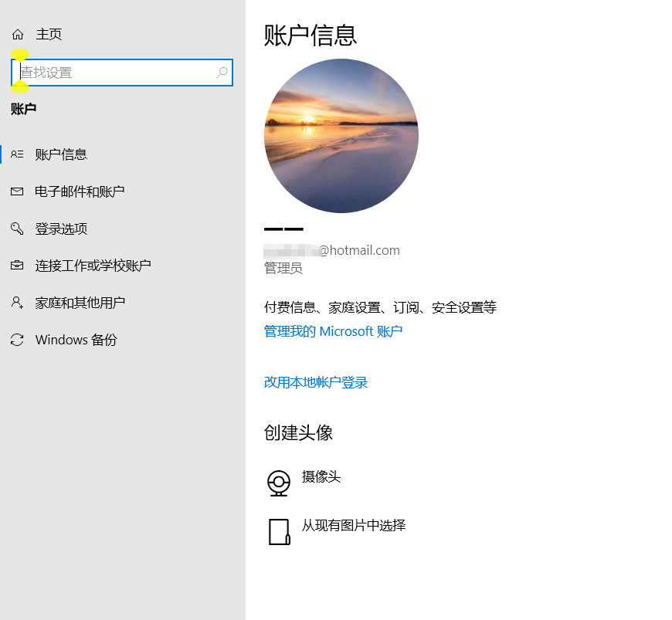Image resolution: width=672 pixels, height=620 pixels.
Task: Click the 管理员 role label
Action: [283, 268]
